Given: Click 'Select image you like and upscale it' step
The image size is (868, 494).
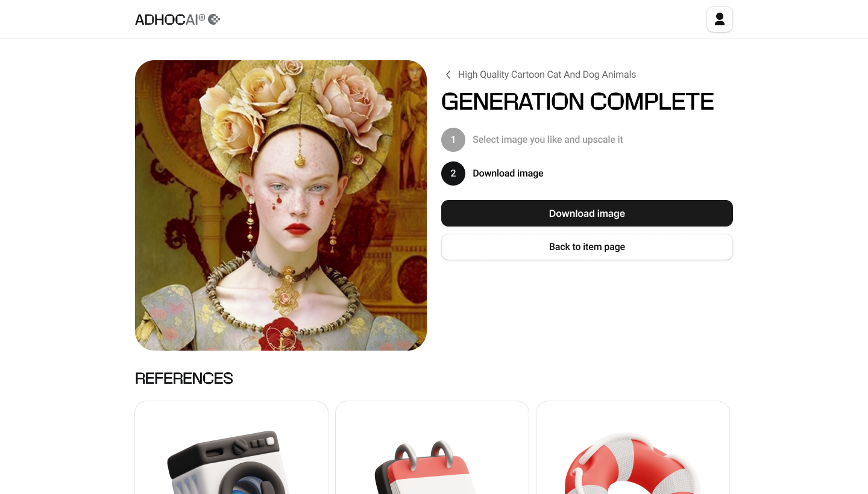Looking at the screenshot, I should point(547,140).
